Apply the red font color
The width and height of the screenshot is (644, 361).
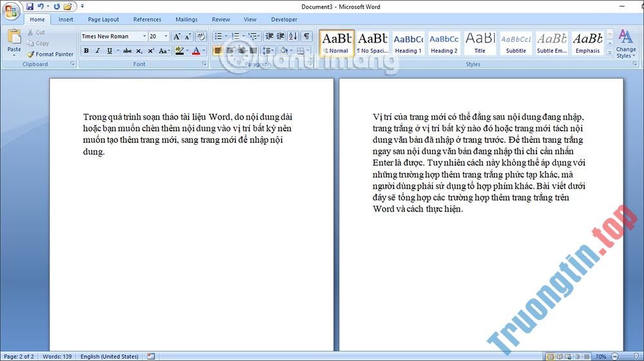(x=196, y=50)
